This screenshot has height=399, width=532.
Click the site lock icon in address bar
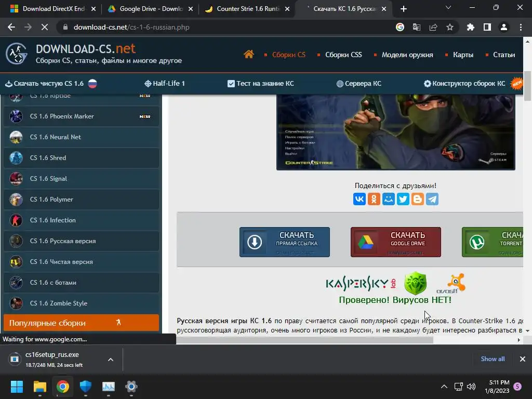[65, 27]
